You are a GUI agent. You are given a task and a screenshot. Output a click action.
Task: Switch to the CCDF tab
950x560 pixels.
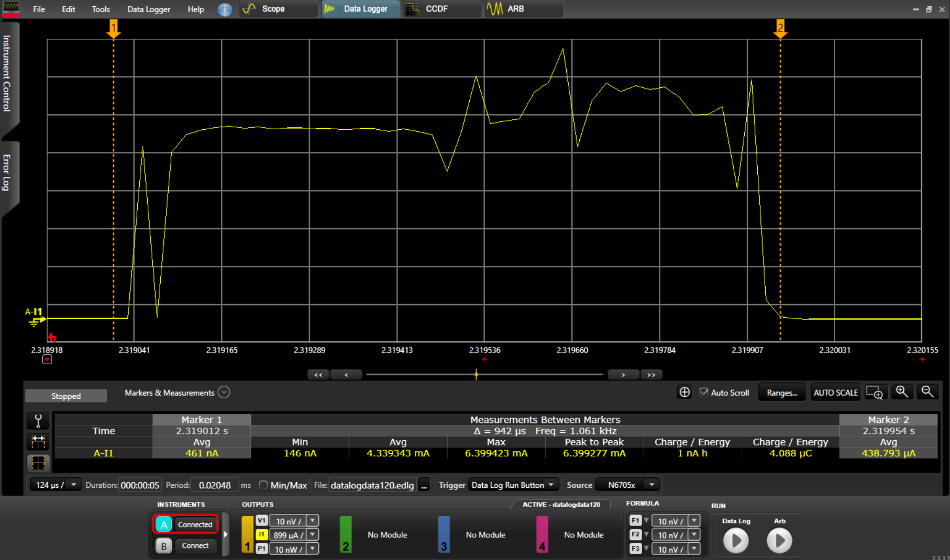(x=442, y=9)
